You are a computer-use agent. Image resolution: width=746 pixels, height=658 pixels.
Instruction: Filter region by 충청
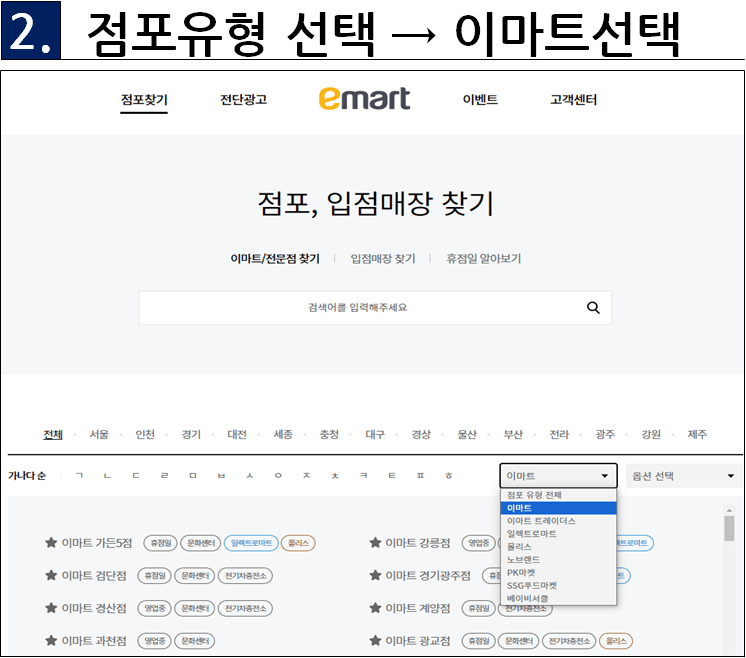(x=329, y=434)
